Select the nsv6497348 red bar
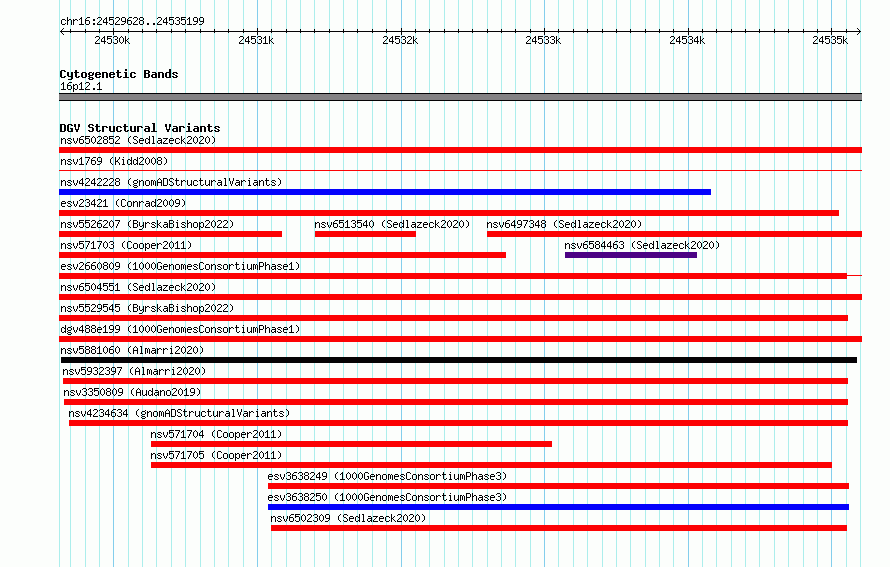 pos(674,234)
